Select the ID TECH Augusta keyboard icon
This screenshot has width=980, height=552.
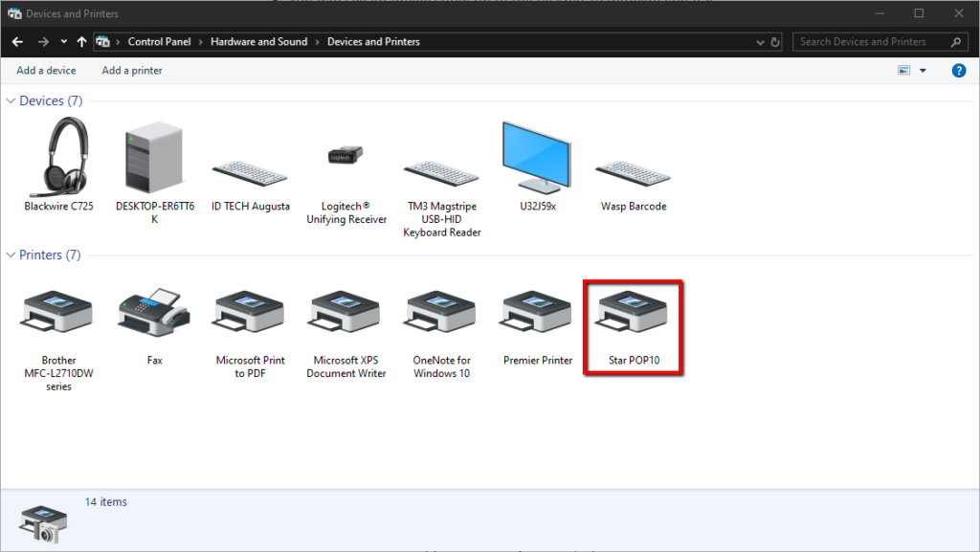250,173
